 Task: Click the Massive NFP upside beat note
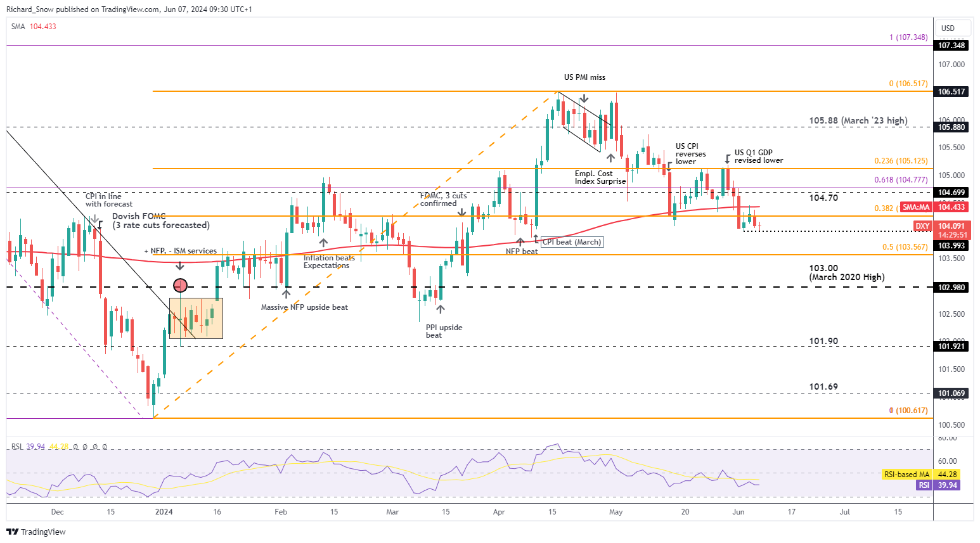[x=304, y=307]
